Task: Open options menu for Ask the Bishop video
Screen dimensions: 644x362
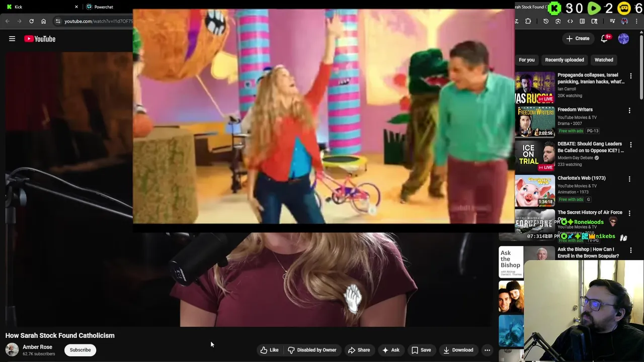Action: pos(630,250)
